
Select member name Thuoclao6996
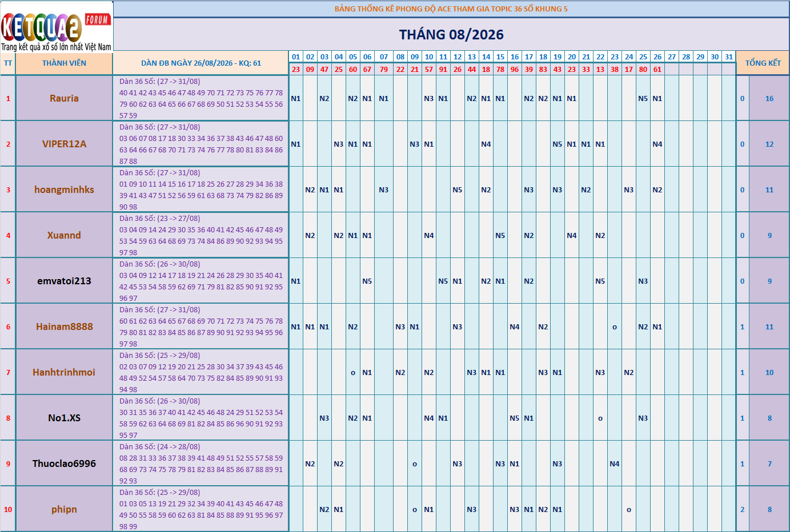(x=64, y=464)
